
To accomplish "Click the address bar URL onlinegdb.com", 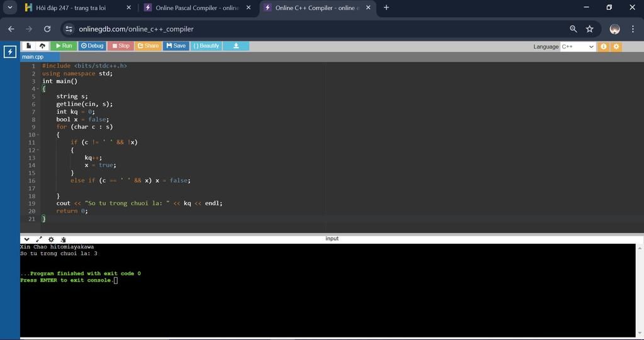I will click(x=136, y=29).
